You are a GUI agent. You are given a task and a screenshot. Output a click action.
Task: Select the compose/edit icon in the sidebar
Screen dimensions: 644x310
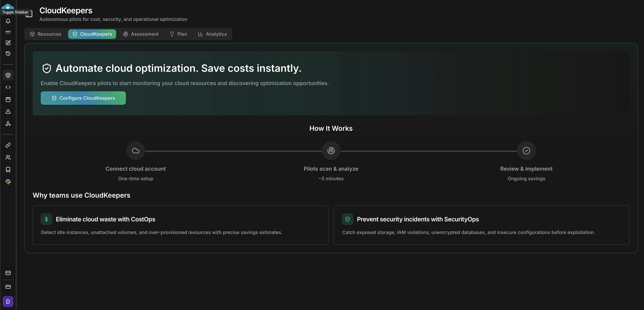pyautogui.click(x=8, y=43)
